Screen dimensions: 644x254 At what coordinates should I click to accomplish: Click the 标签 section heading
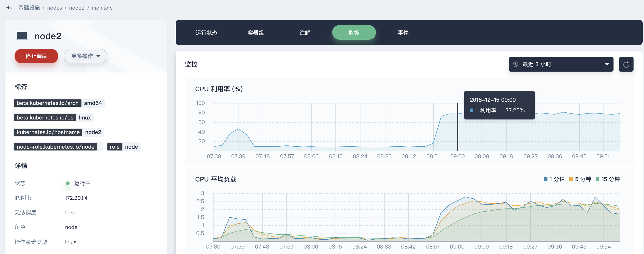pos(21,87)
